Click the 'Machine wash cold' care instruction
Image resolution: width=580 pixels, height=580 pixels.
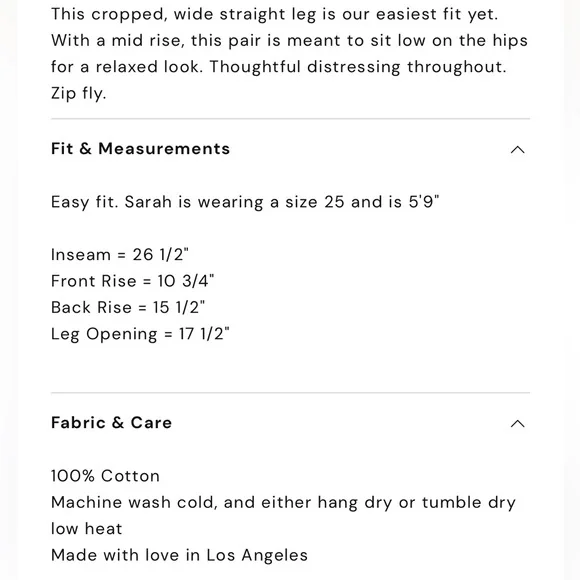point(283,503)
